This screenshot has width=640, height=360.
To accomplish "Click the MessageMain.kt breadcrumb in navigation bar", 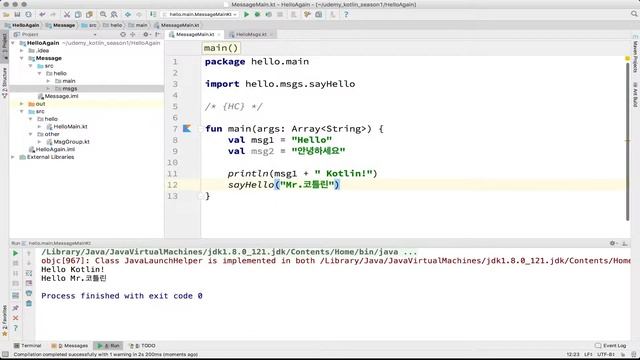I will coord(177,25).
